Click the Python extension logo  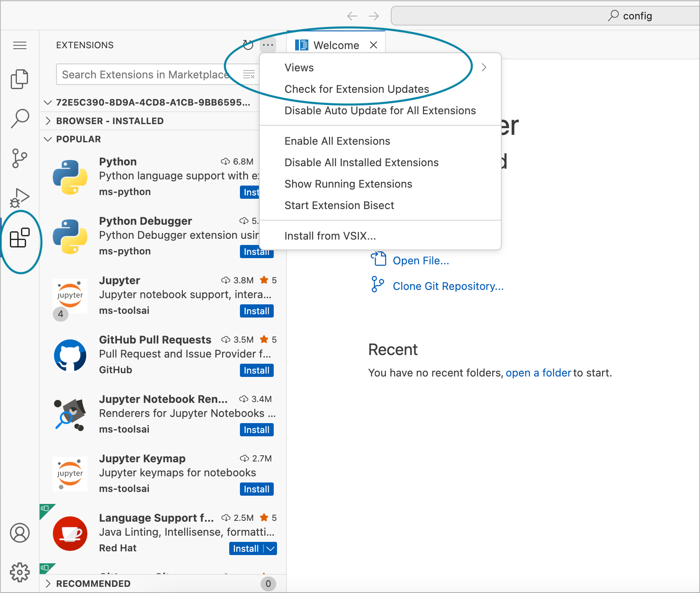[70, 177]
